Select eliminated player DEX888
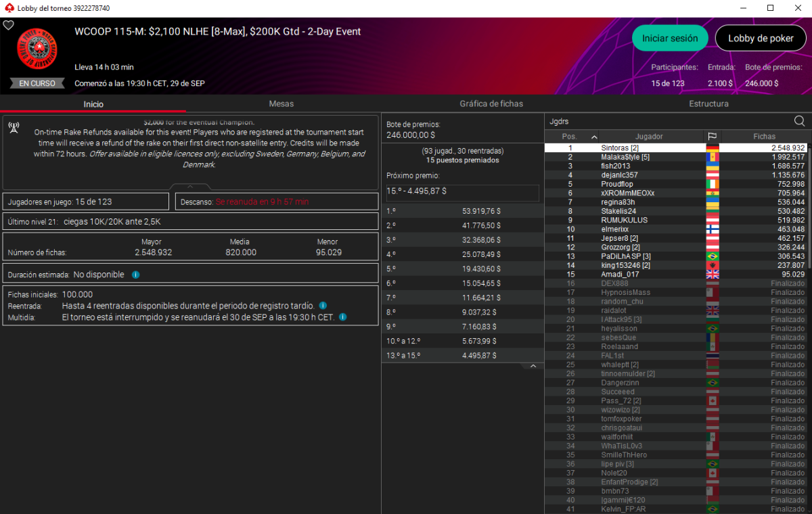Image resolution: width=812 pixels, height=514 pixels. pos(676,283)
